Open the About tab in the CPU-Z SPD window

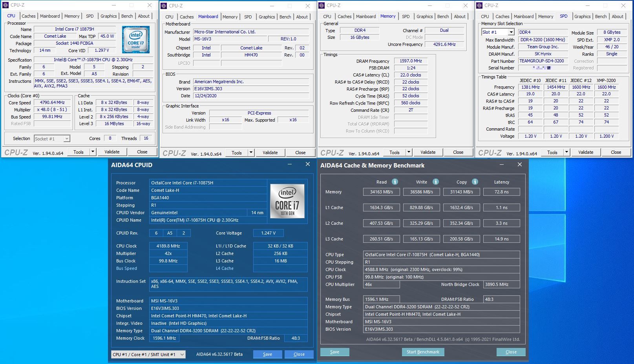(x=618, y=16)
